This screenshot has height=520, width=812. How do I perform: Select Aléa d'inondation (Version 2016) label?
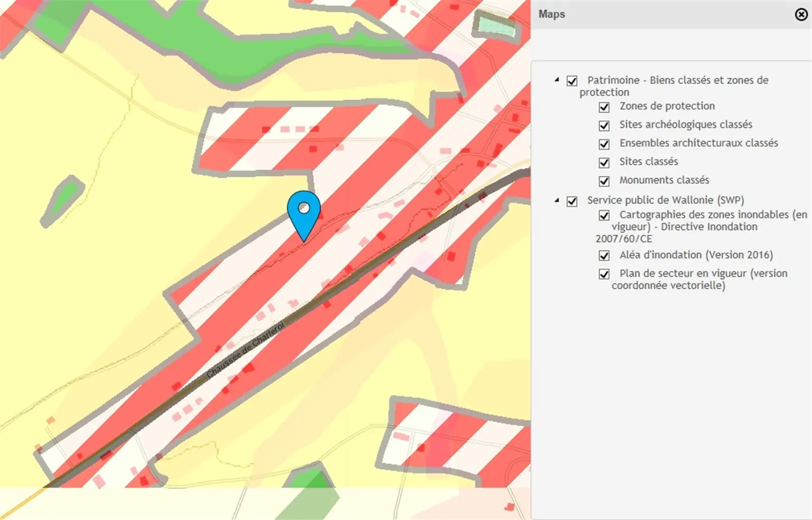696,255
